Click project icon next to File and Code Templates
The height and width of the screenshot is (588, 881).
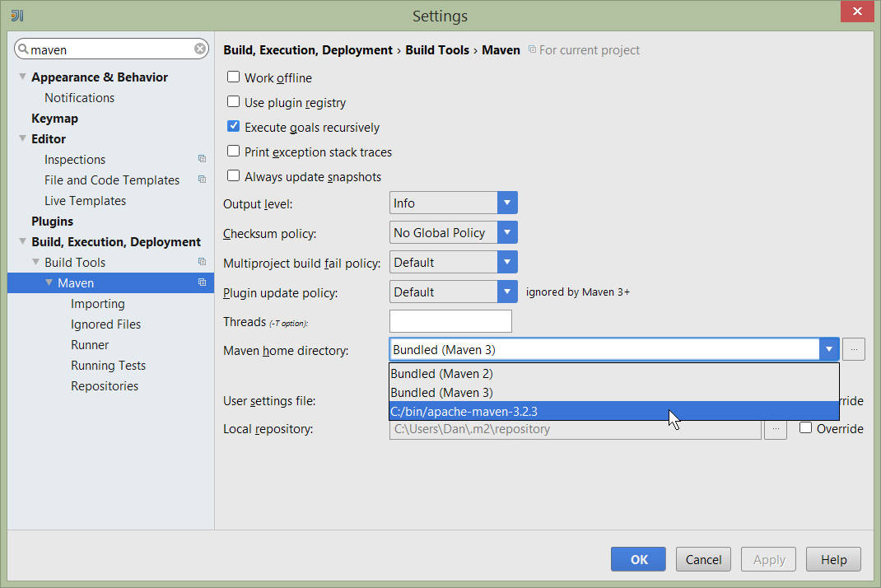[x=202, y=180]
